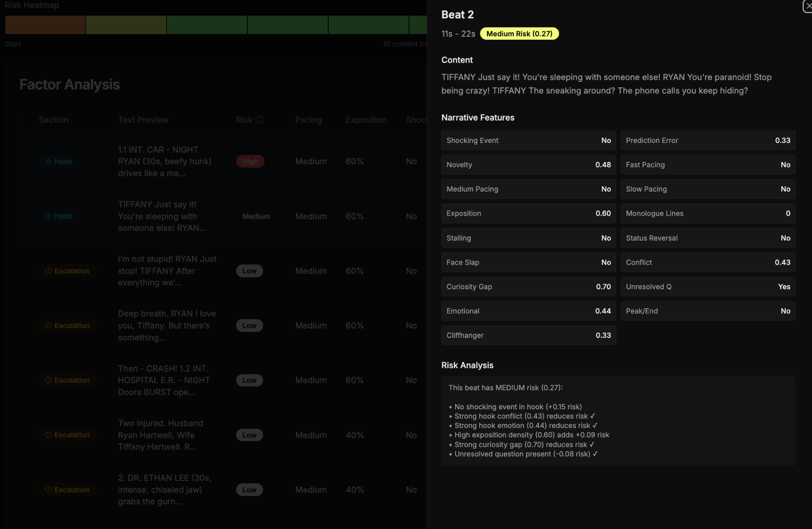The height and width of the screenshot is (529, 812).
Task: Click the Text Preview column header
Action: click(x=143, y=120)
